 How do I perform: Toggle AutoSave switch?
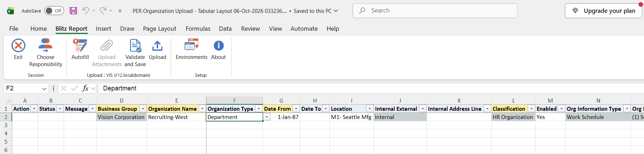(54, 11)
